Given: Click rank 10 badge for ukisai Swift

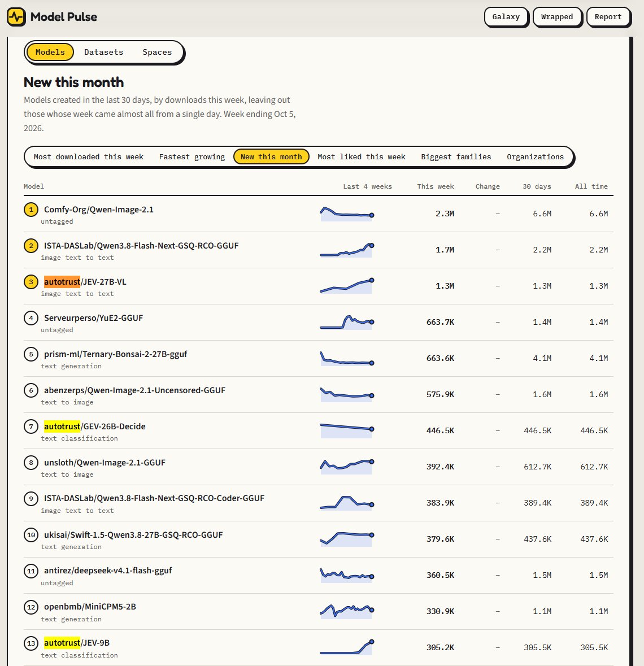Looking at the screenshot, I should [31, 535].
